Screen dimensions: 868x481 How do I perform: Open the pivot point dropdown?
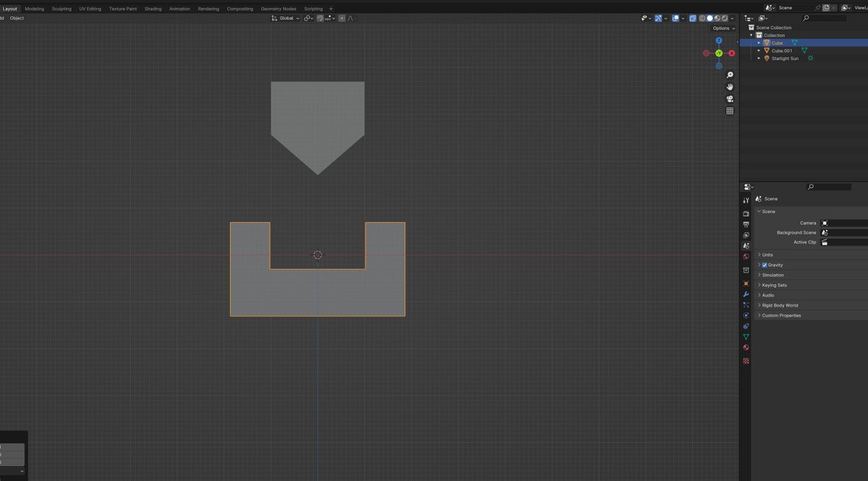tap(309, 17)
